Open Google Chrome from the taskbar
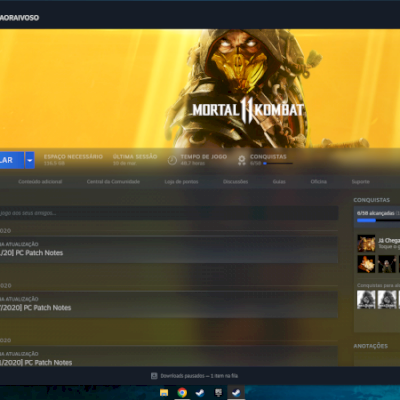Screen dimensions: 400x400 pos(182,392)
